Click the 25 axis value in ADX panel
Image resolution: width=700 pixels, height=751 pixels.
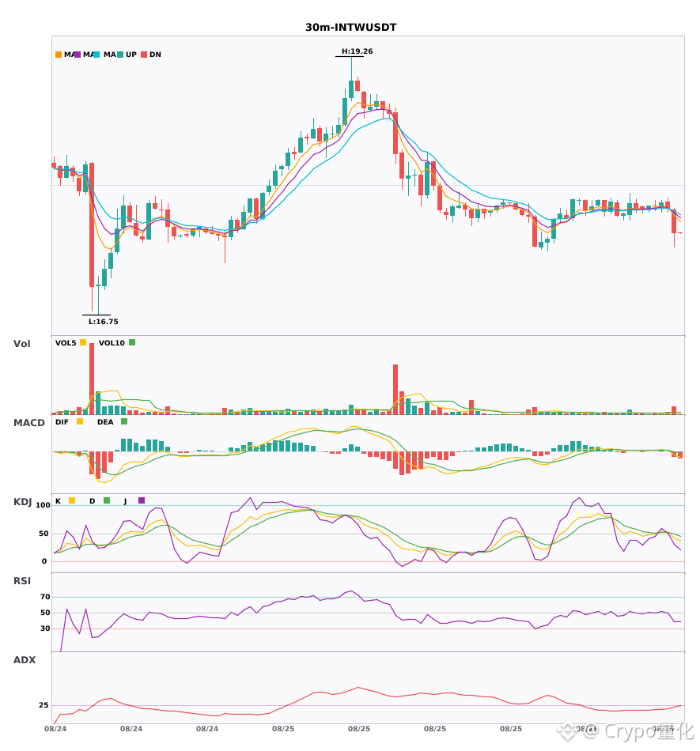point(44,705)
